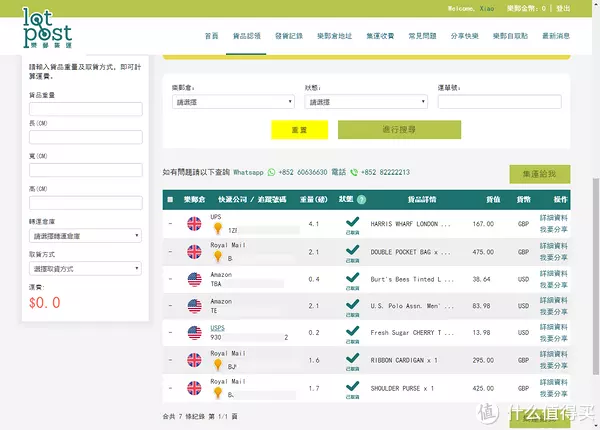Click the status checkmark in the Burt's Bees row
Viewport: 600px width, 430px height.
coord(352,277)
